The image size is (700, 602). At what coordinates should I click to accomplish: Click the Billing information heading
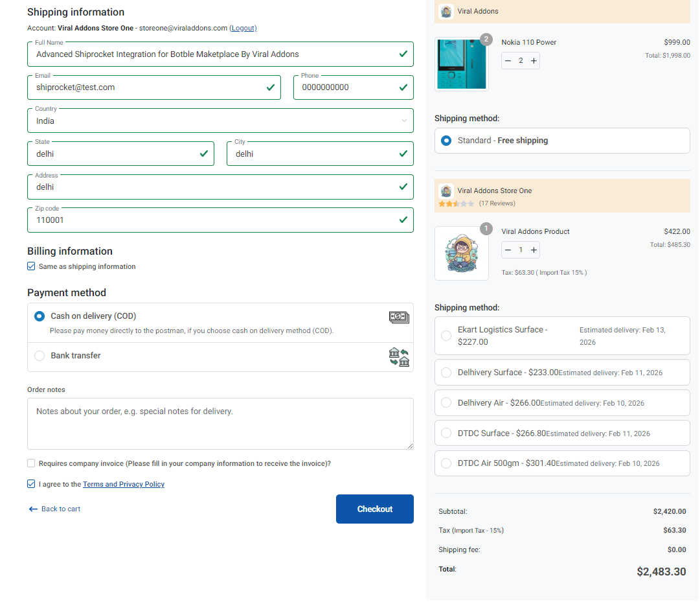point(70,252)
